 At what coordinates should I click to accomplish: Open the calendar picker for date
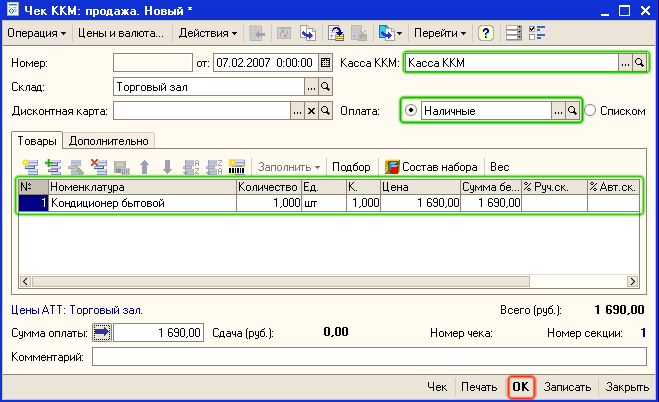325,63
